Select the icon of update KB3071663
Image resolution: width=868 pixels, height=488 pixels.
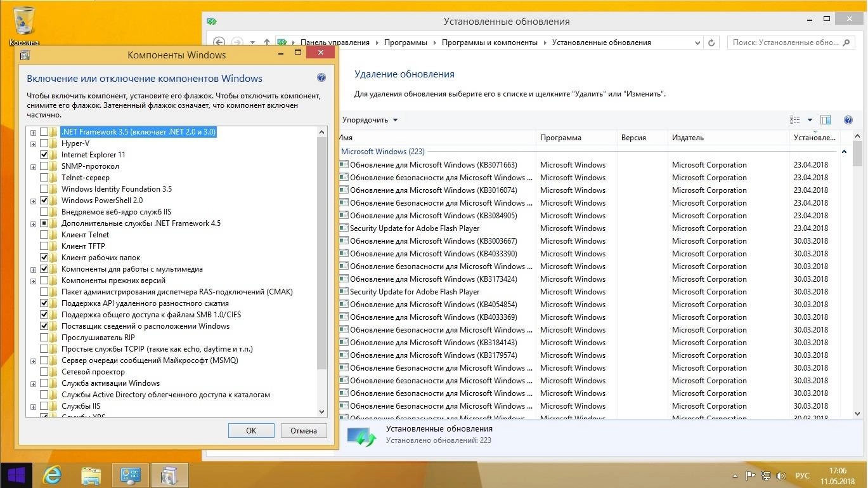tap(344, 164)
